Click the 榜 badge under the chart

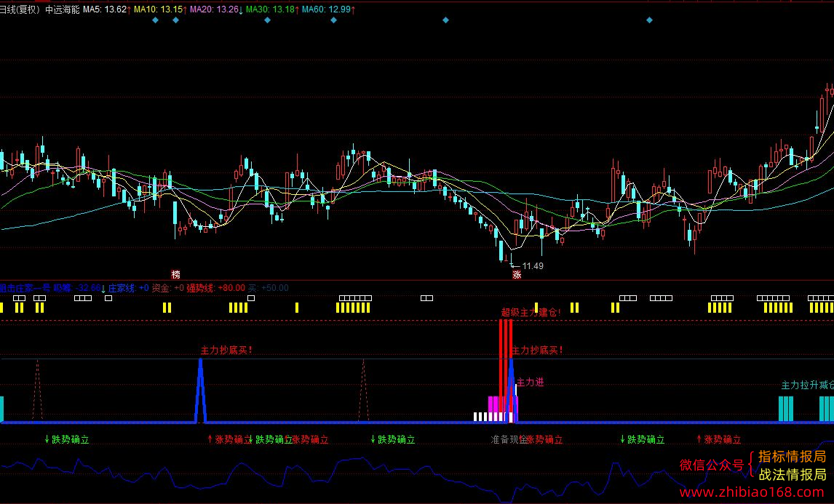click(175, 274)
